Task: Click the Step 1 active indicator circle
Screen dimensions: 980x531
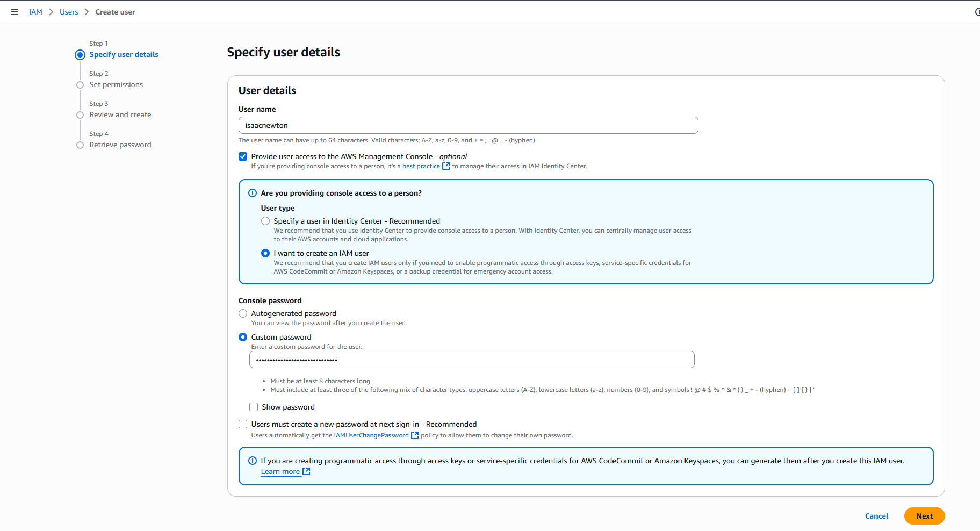Action: [80, 55]
